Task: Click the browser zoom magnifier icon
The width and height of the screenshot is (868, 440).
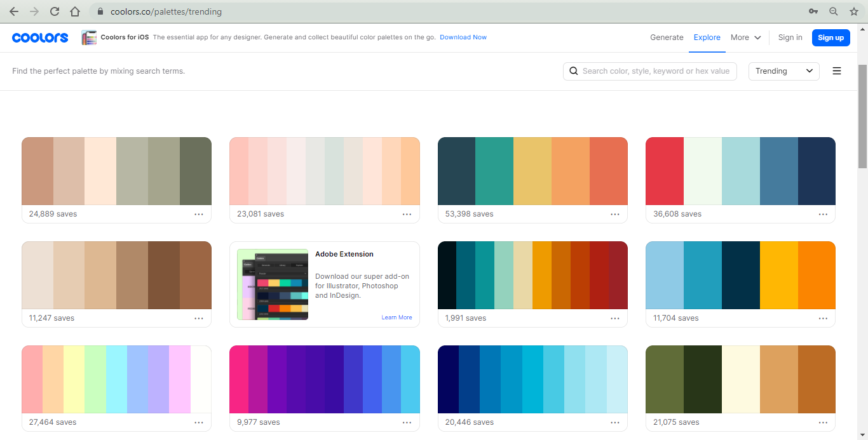Action: pyautogui.click(x=834, y=11)
